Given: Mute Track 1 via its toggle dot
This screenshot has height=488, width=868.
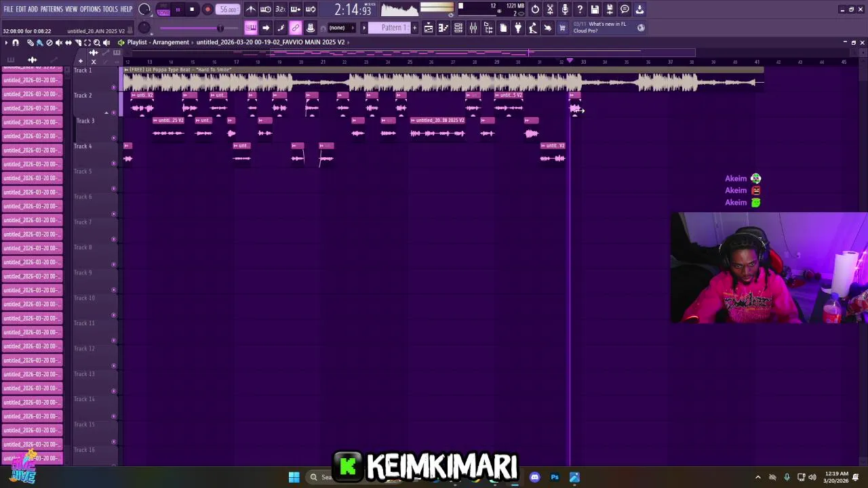Looking at the screenshot, I should coord(113,87).
